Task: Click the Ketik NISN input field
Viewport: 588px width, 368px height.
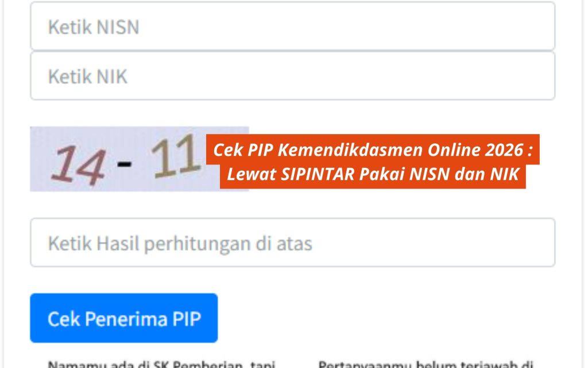Action: click(292, 26)
